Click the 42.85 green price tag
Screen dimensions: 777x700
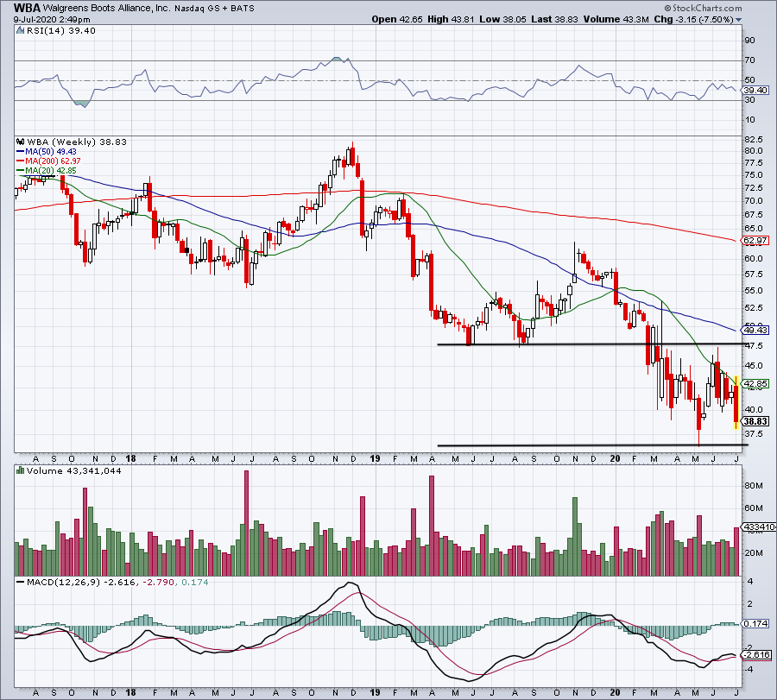click(x=756, y=383)
